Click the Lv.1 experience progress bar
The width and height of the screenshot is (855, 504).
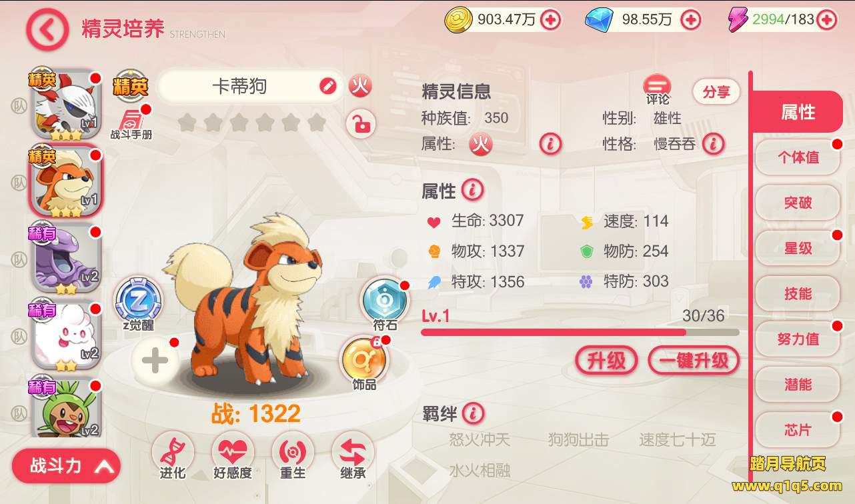coord(580,331)
